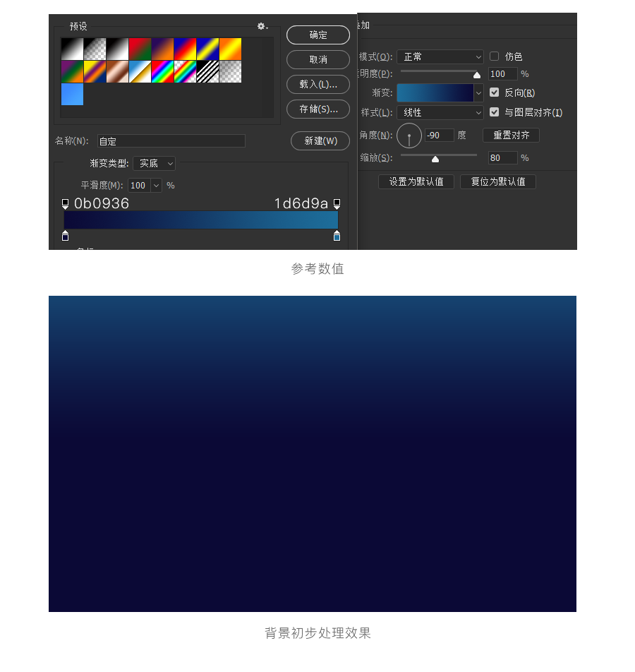Screen dimensions: 635x672
Task: Click the gradient overlay preview swatch
Action: tap(435, 92)
